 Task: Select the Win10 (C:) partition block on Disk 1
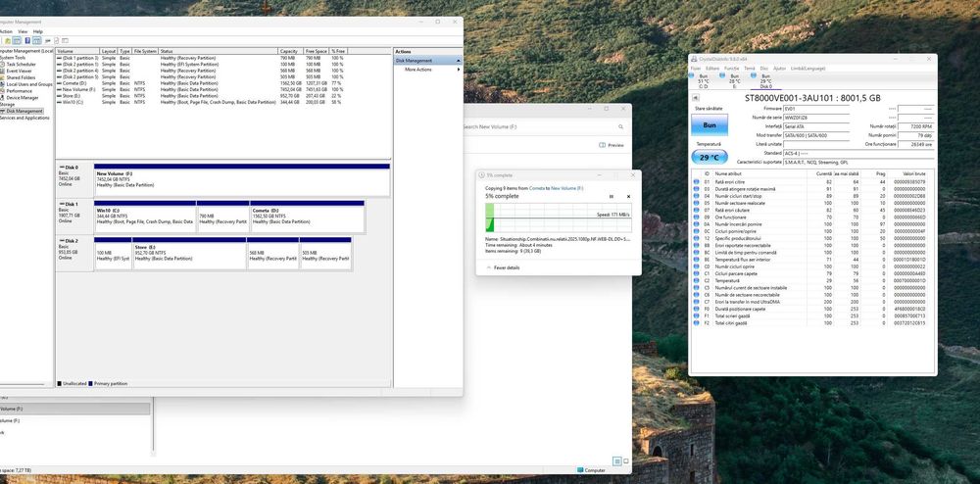(145, 217)
